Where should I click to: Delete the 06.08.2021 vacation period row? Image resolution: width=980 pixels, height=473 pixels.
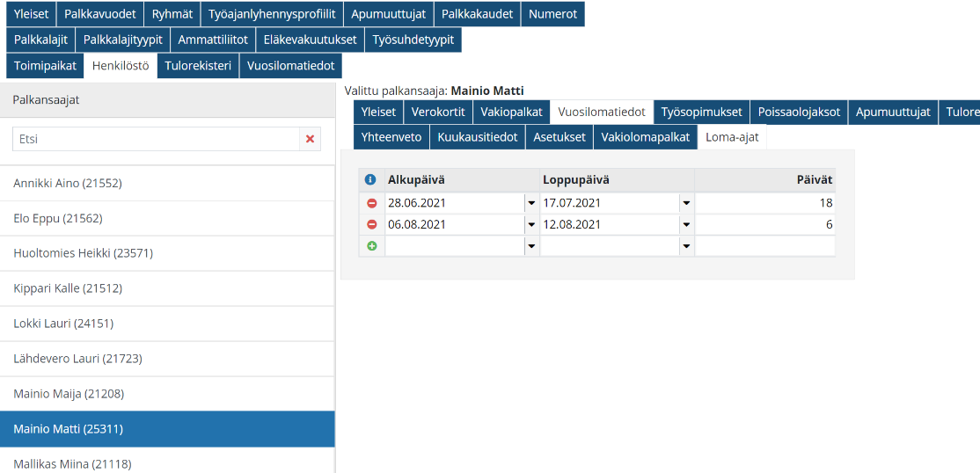371,224
